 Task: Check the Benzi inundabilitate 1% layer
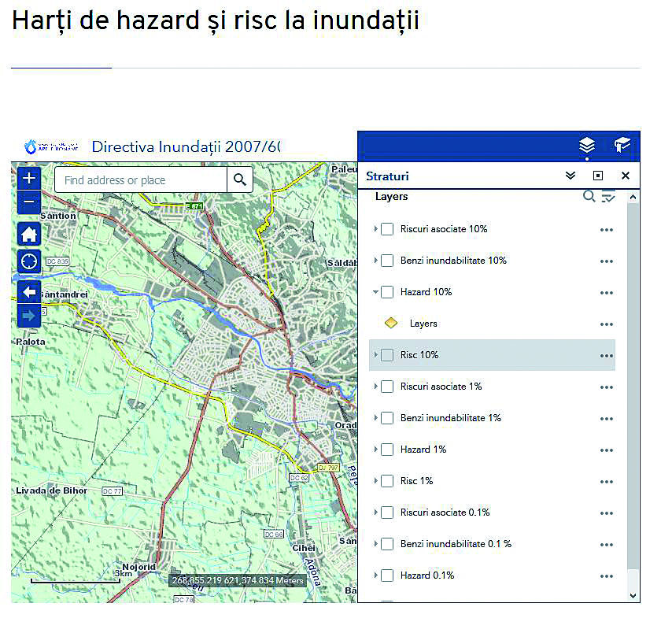[387, 418]
